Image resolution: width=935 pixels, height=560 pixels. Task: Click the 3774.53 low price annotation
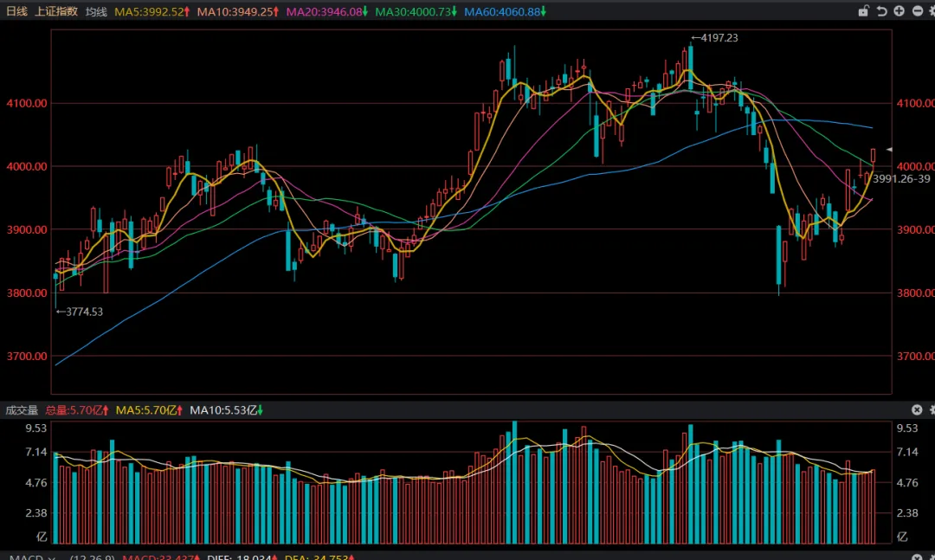click(80, 312)
